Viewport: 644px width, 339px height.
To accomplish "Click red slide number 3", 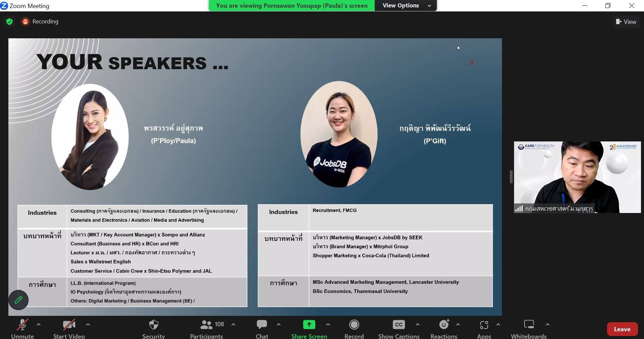I will coord(471,62).
